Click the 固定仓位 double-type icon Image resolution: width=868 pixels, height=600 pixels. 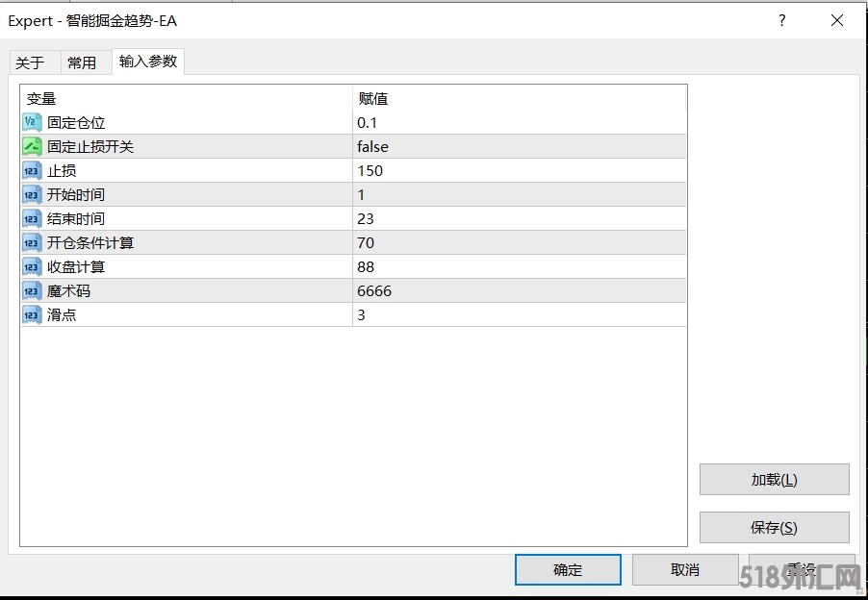point(32,122)
